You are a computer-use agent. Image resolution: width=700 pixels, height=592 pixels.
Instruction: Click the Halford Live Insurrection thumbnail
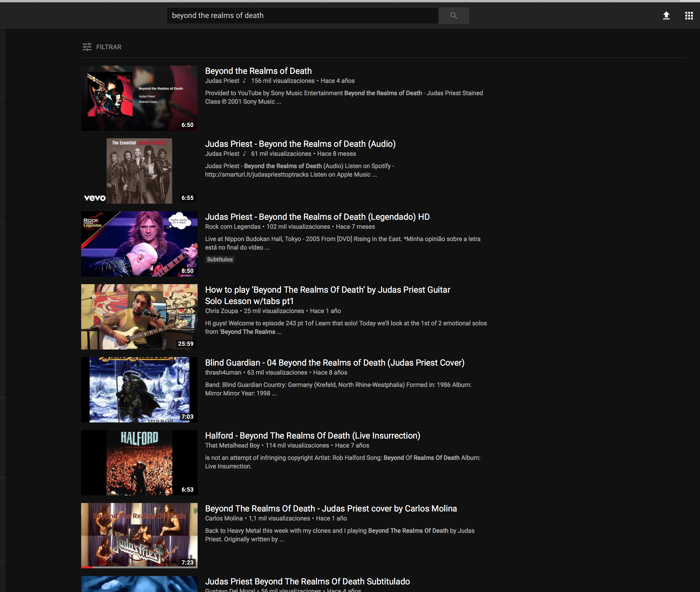[x=139, y=462]
